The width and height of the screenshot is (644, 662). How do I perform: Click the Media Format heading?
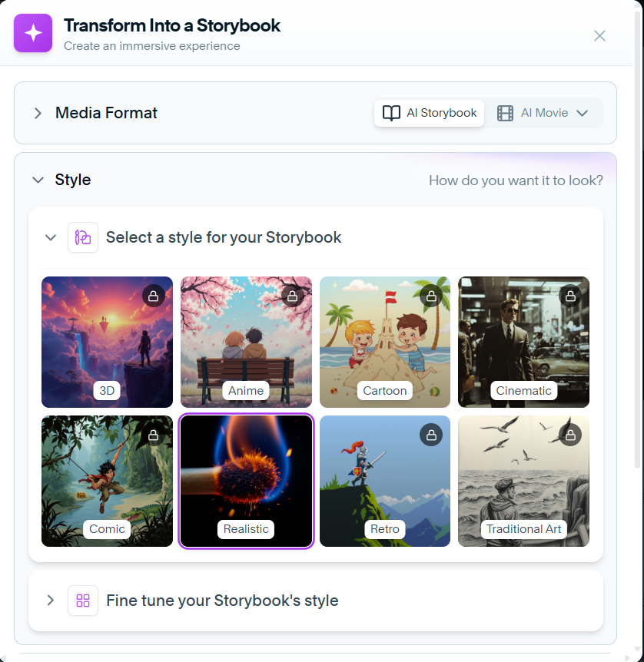(x=106, y=113)
